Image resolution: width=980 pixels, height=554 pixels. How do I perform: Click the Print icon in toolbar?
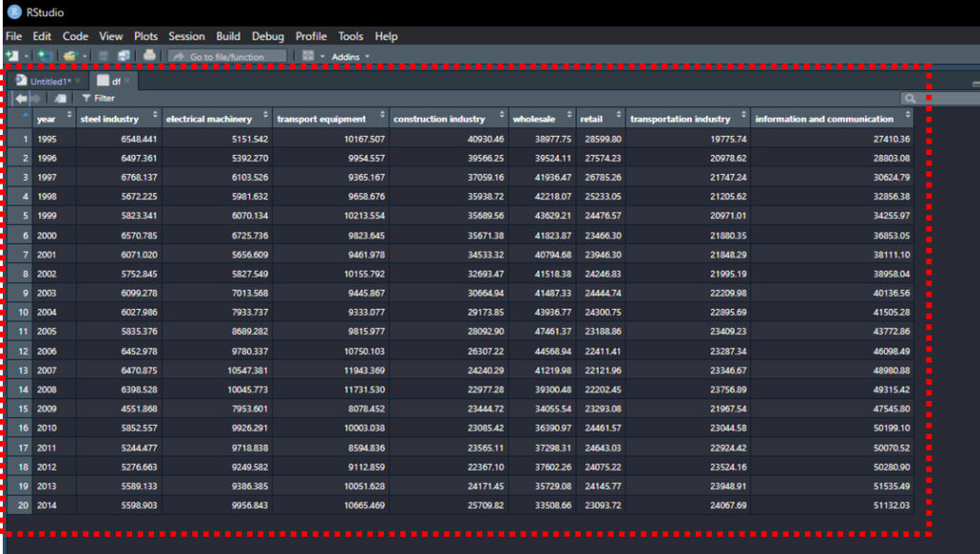150,56
